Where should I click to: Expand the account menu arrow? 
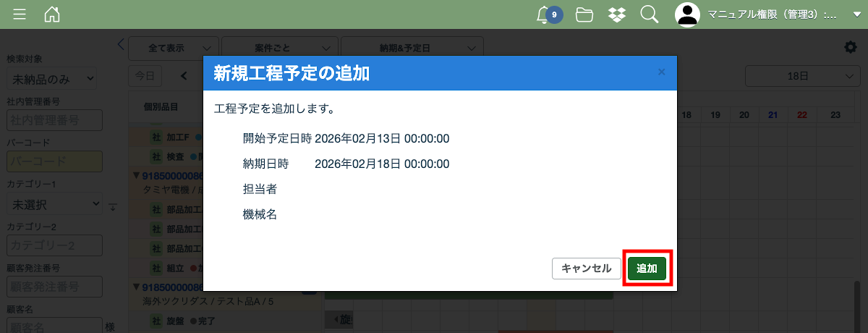coord(857,14)
